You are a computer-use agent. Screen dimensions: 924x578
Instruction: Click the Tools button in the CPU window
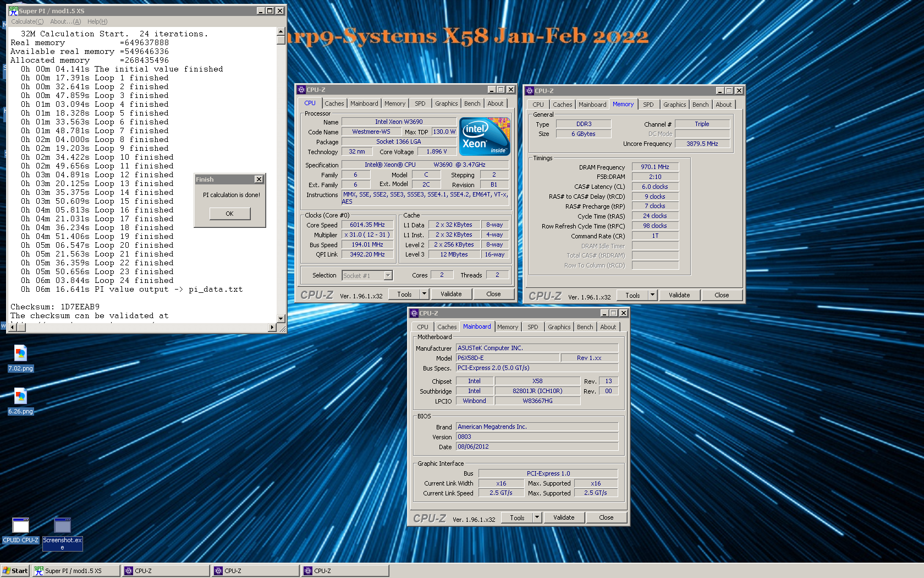[x=405, y=295]
